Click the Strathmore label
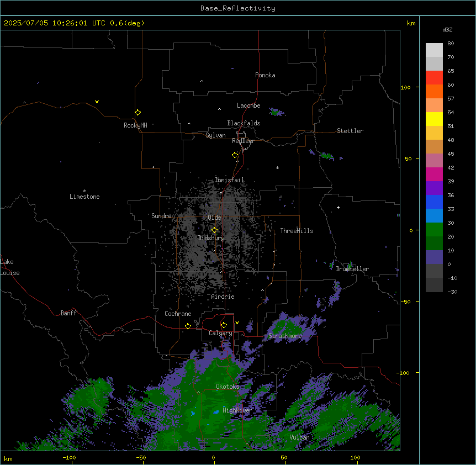The height and width of the screenshot is (465, 476). click(x=285, y=336)
